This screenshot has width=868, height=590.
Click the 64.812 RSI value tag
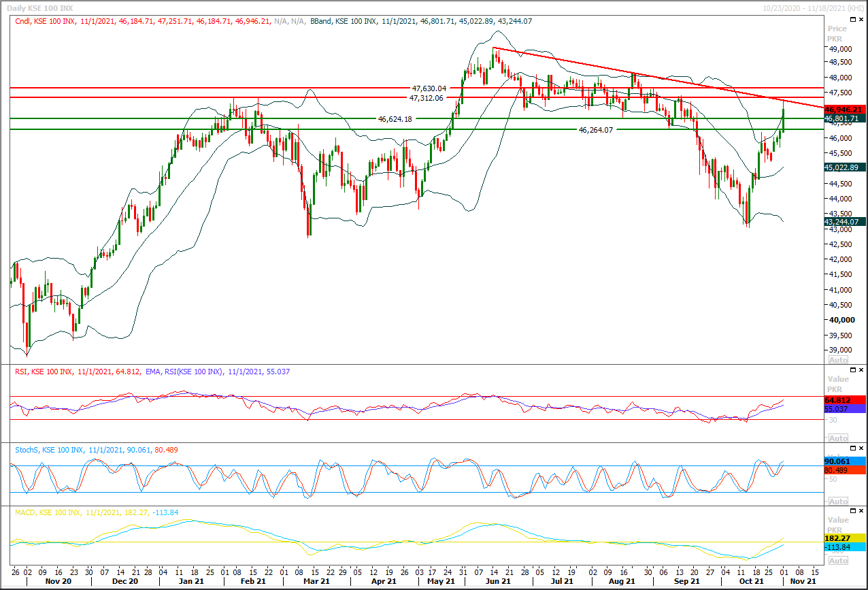(844, 400)
